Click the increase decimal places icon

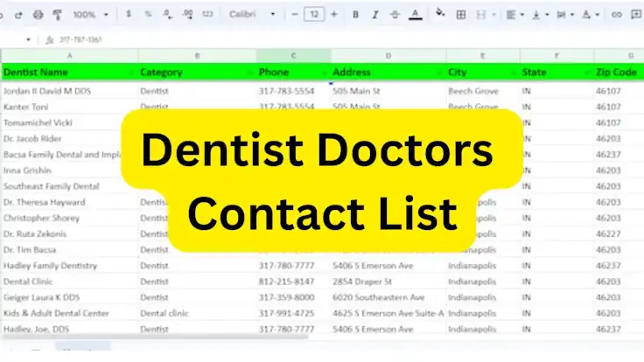[x=187, y=15]
